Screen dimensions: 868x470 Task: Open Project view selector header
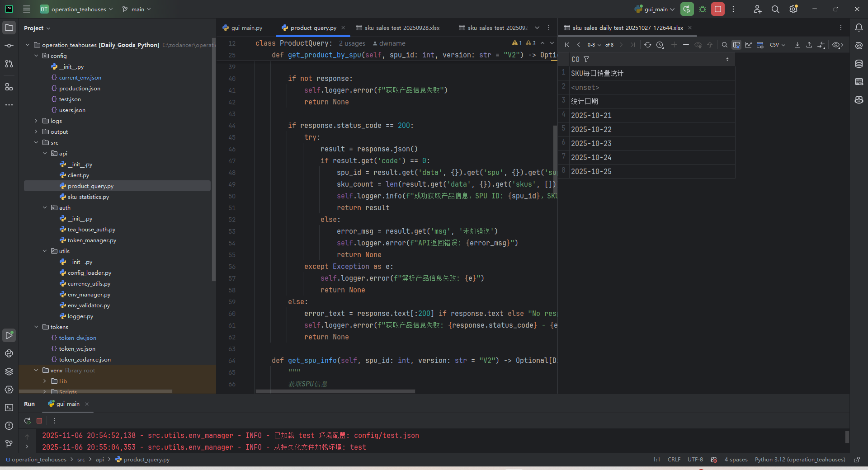pos(37,28)
